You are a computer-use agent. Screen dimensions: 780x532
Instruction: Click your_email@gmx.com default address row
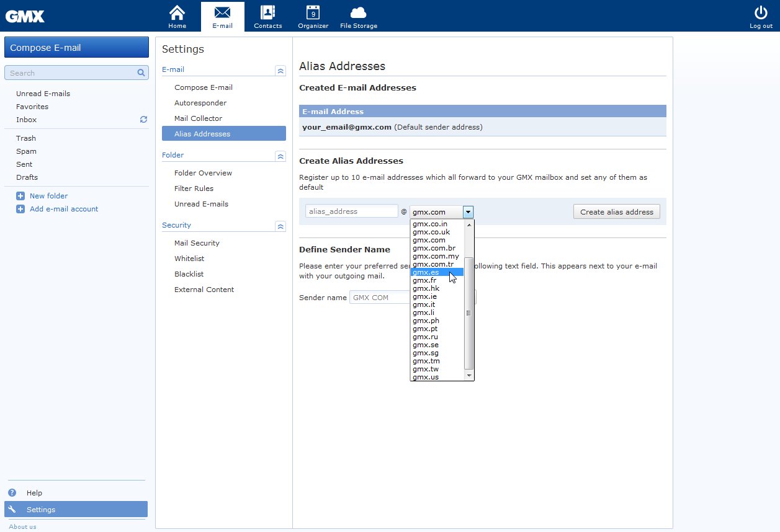click(x=483, y=127)
